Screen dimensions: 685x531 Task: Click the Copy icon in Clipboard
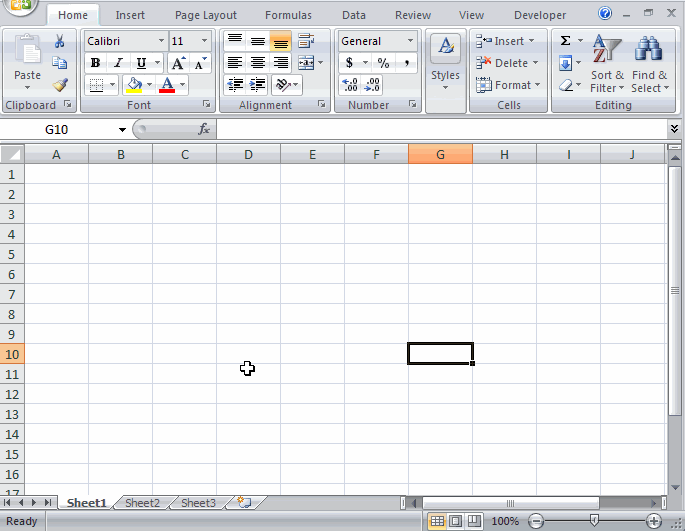(x=59, y=63)
